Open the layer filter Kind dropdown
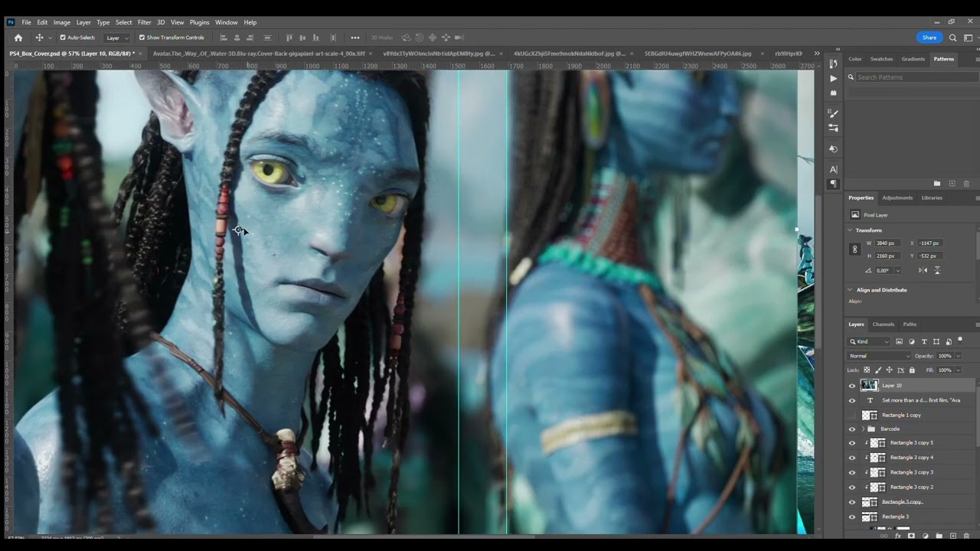Image resolution: width=980 pixels, height=551 pixels. (x=870, y=341)
